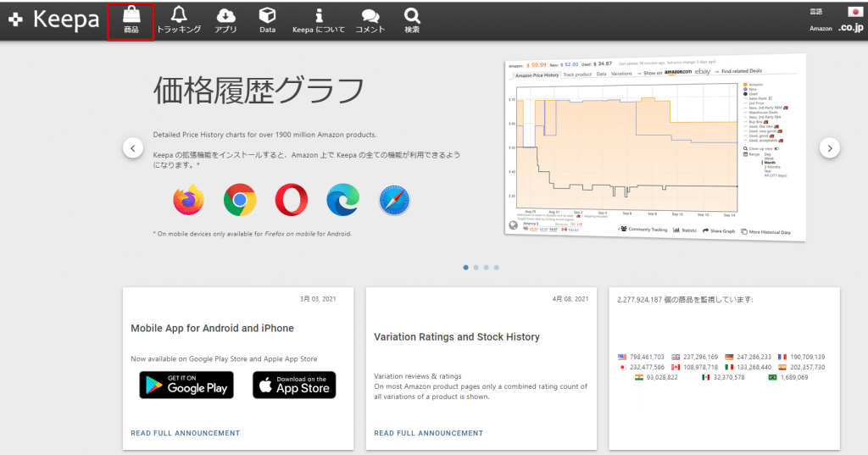The height and width of the screenshot is (455, 868).
Task: Open the Amazon .co.jp domain selector
Action: pyautogui.click(x=849, y=28)
